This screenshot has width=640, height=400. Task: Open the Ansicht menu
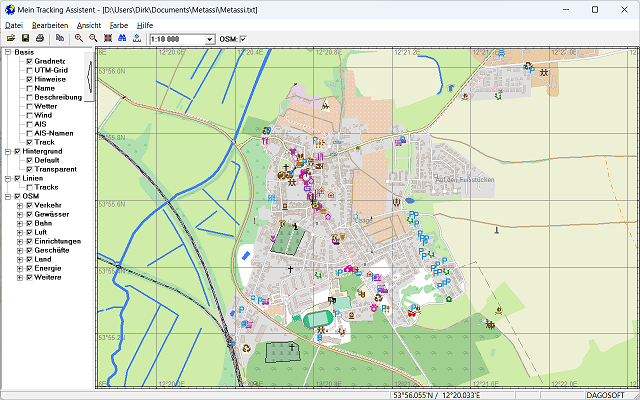point(89,23)
